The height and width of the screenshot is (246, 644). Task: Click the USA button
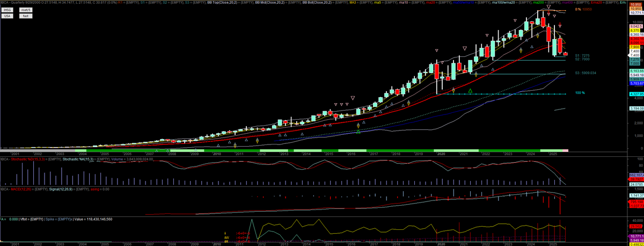[x=8, y=16]
